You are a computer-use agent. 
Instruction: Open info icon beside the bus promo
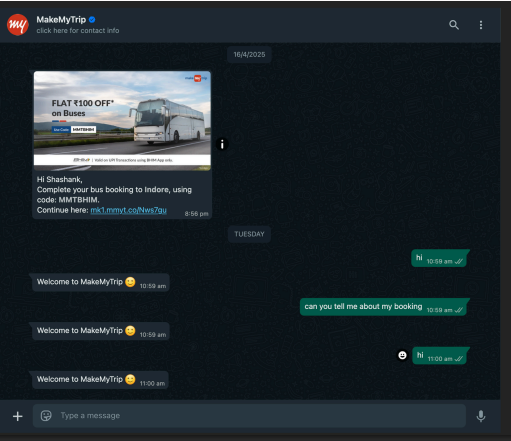tap(222, 144)
